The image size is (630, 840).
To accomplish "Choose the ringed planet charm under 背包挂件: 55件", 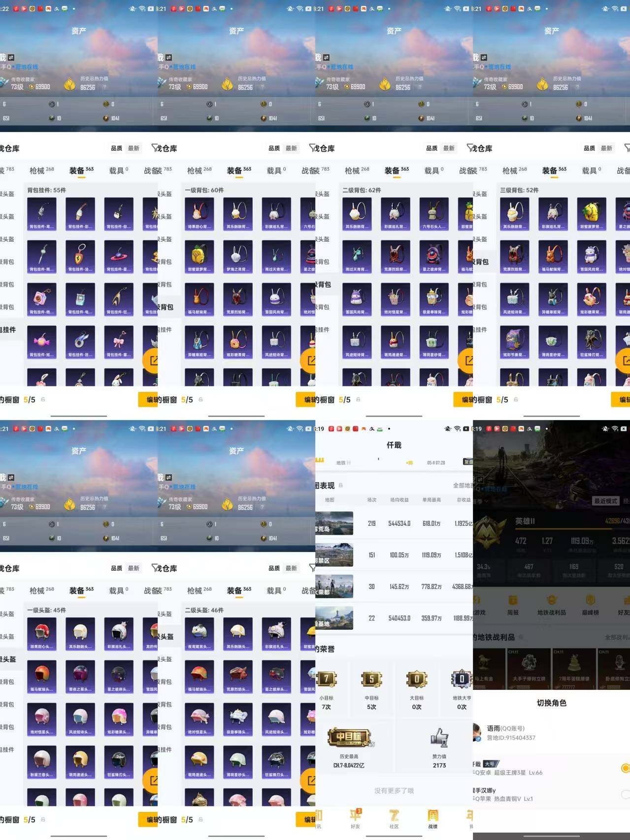I will pyautogui.click(x=119, y=257).
